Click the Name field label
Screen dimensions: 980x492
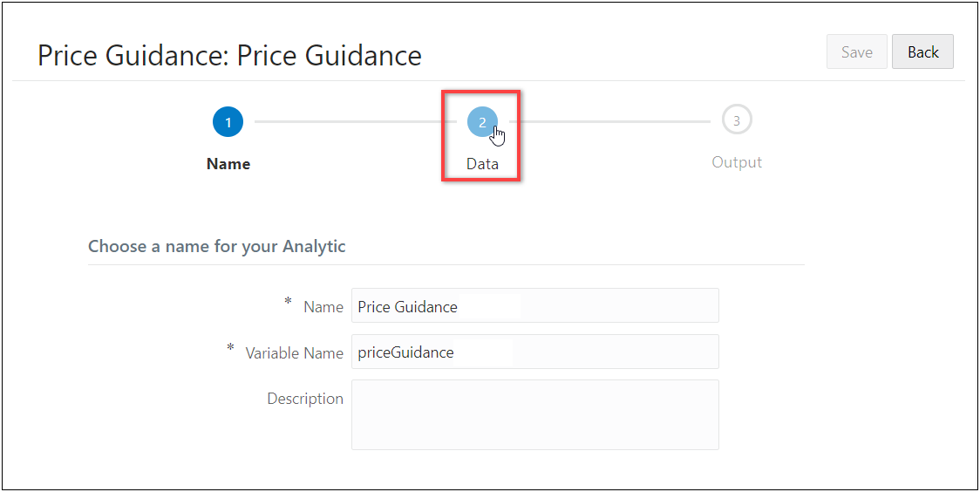[x=323, y=307]
